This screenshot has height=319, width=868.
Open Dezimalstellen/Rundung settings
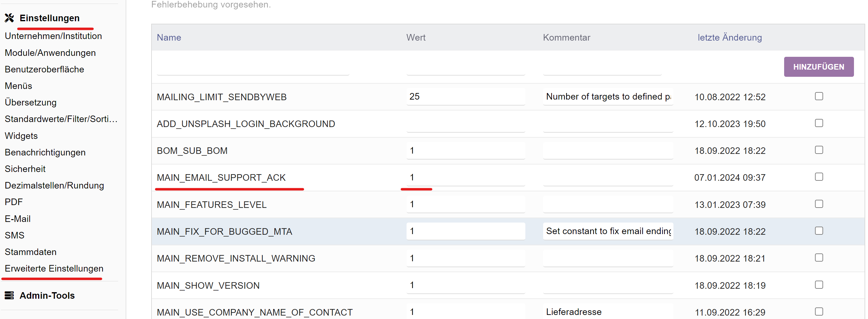tap(54, 185)
